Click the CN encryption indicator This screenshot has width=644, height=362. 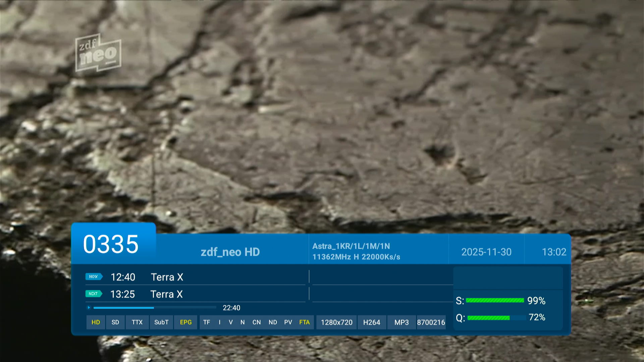click(x=256, y=322)
